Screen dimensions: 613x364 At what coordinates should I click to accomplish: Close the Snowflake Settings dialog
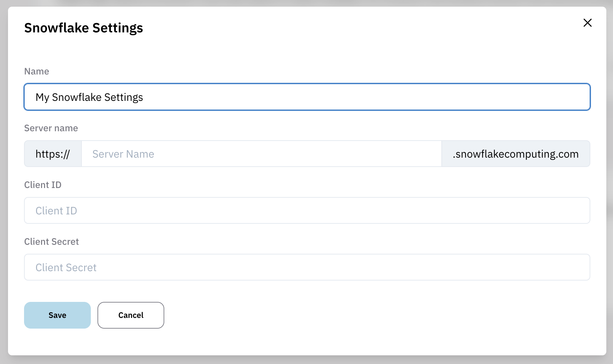tap(587, 23)
